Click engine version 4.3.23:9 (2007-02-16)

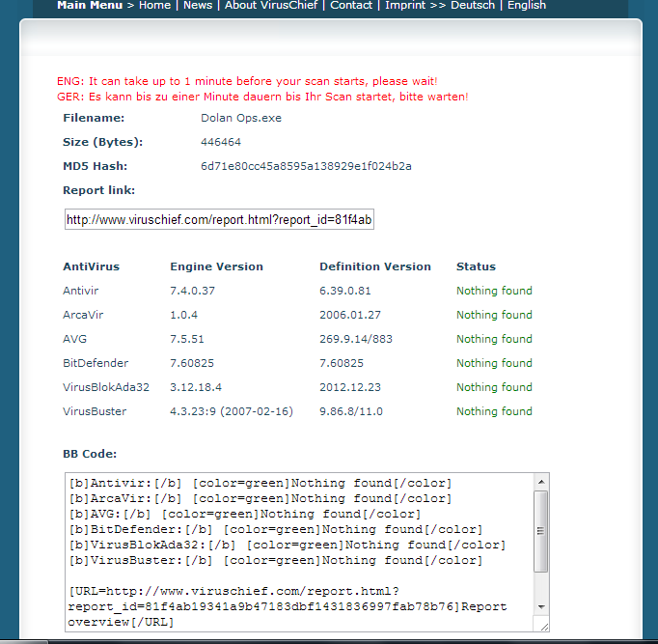[232, 411]
